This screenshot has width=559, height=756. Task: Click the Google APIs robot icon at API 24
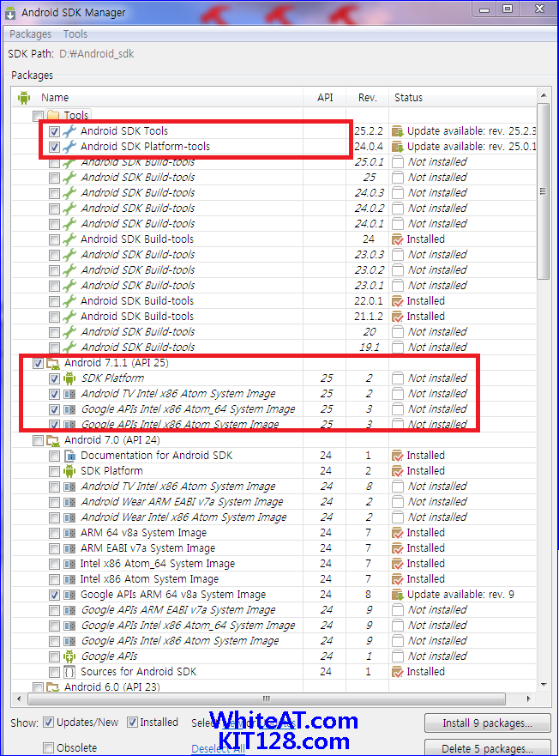click(x=70, y=656)
